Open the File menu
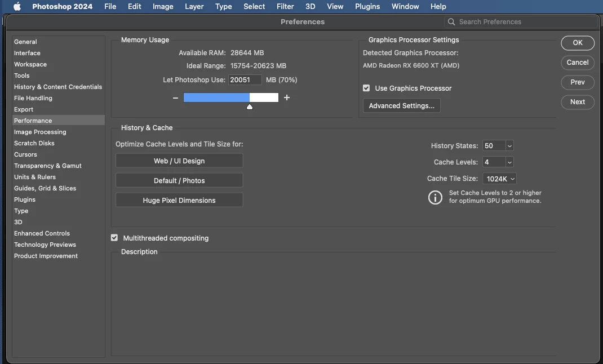603x364 pixels. (110, 7)
